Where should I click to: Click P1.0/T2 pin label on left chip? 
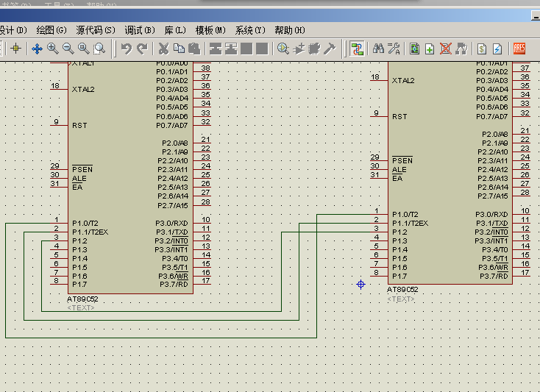coord(85,224)
